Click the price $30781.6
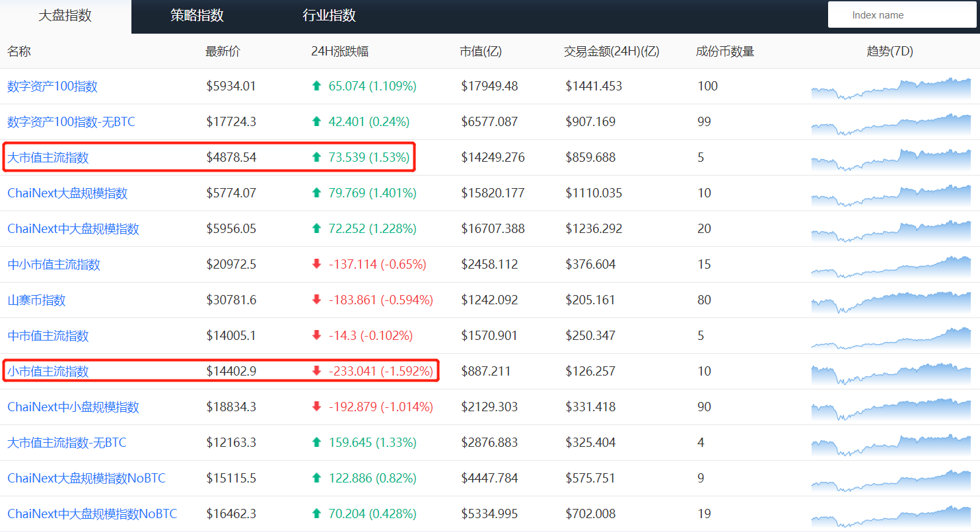 tap(231, 300)
